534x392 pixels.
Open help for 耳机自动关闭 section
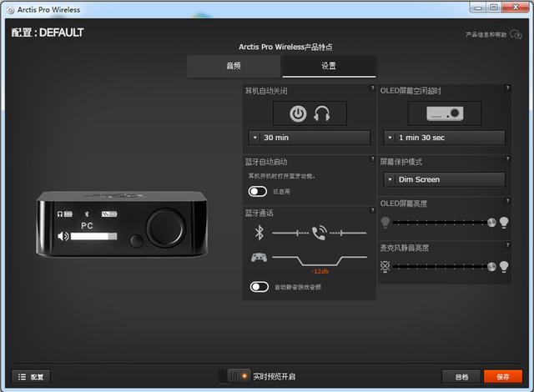371,88
